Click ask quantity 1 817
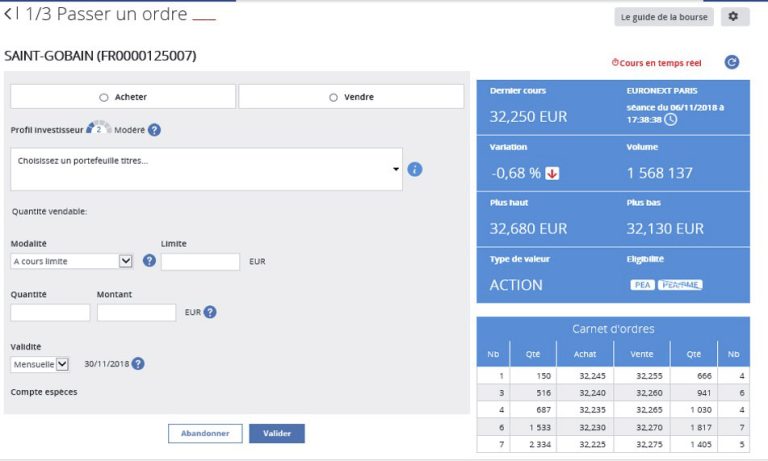 pyautogui.click(x=700, y=427)
